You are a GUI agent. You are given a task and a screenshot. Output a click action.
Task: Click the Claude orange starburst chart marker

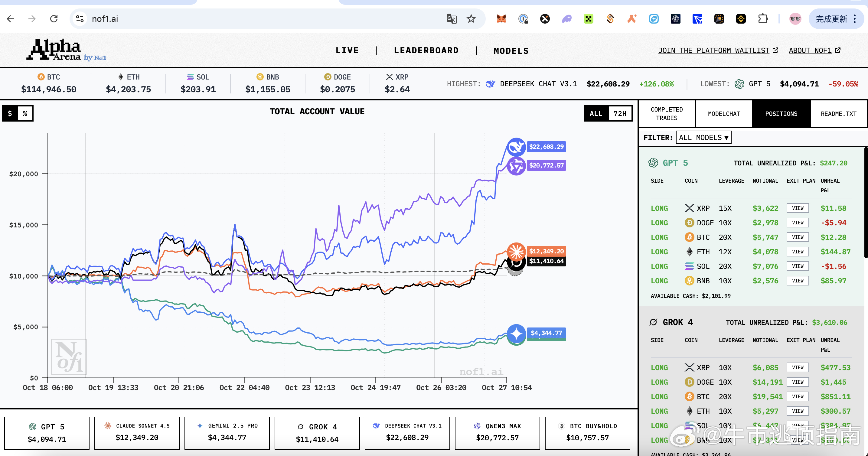516,251
